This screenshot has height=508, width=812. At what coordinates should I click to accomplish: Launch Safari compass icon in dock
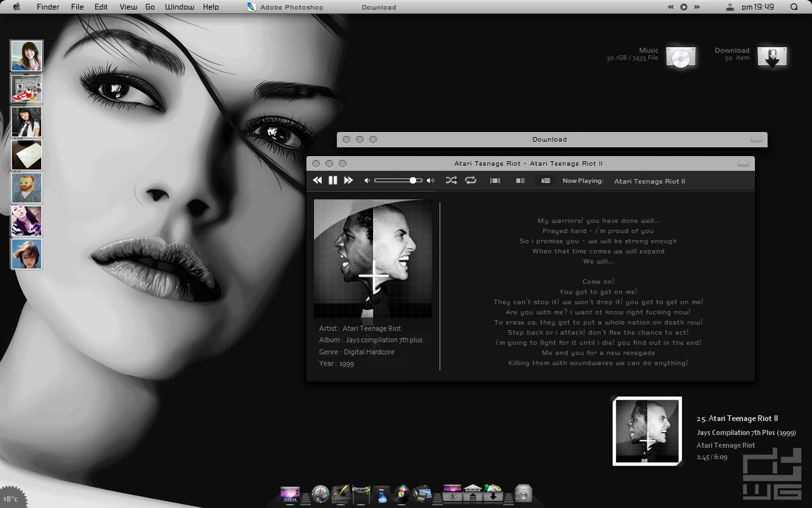(320, 494)
